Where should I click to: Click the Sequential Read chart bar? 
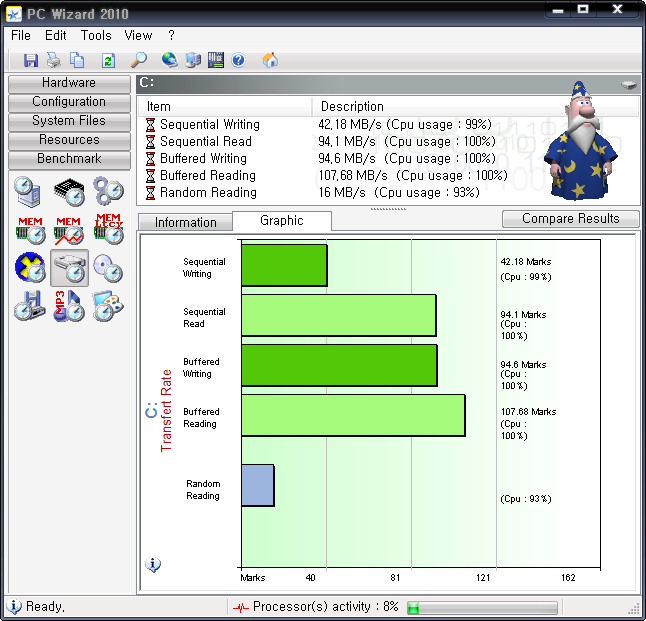pos(339,315)
